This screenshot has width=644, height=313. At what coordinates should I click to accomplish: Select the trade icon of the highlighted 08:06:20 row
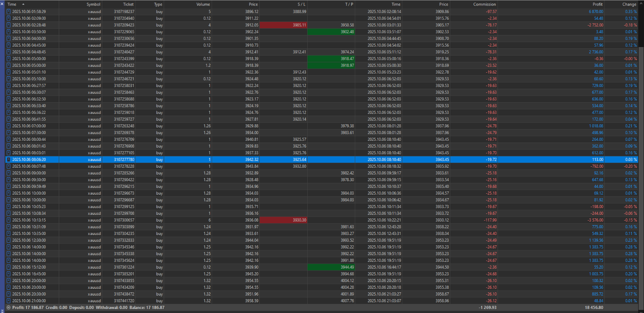tap(9, 159)
